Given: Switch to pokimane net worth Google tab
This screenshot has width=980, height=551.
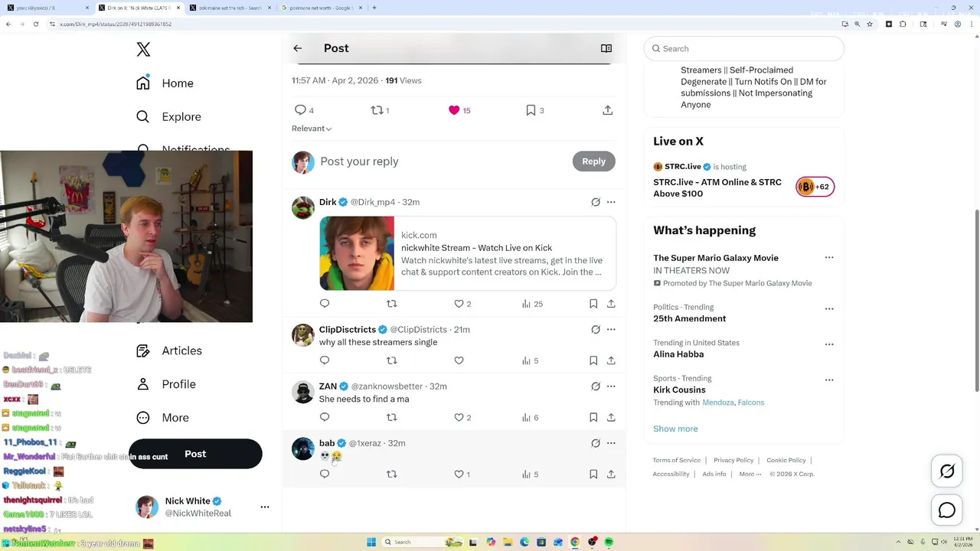Looking at the screenshot, I should (320, 8).
